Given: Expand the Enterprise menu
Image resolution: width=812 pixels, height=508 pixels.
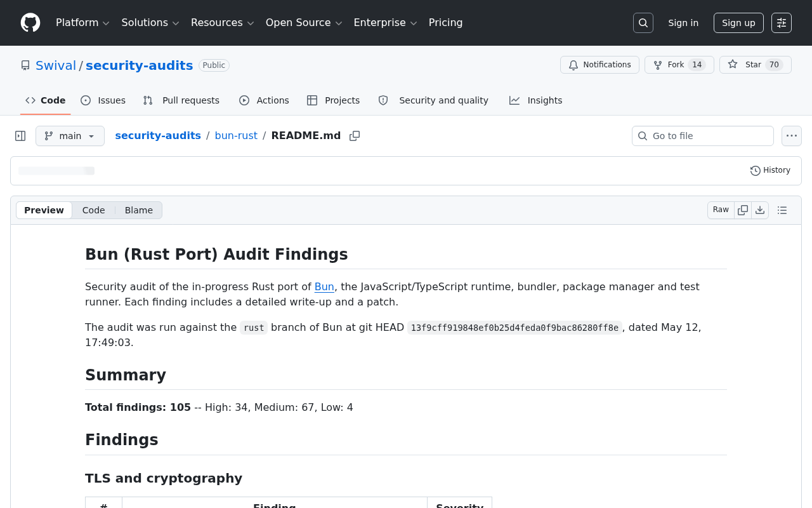Looking at the screenshot, I should tap(385, 23).
